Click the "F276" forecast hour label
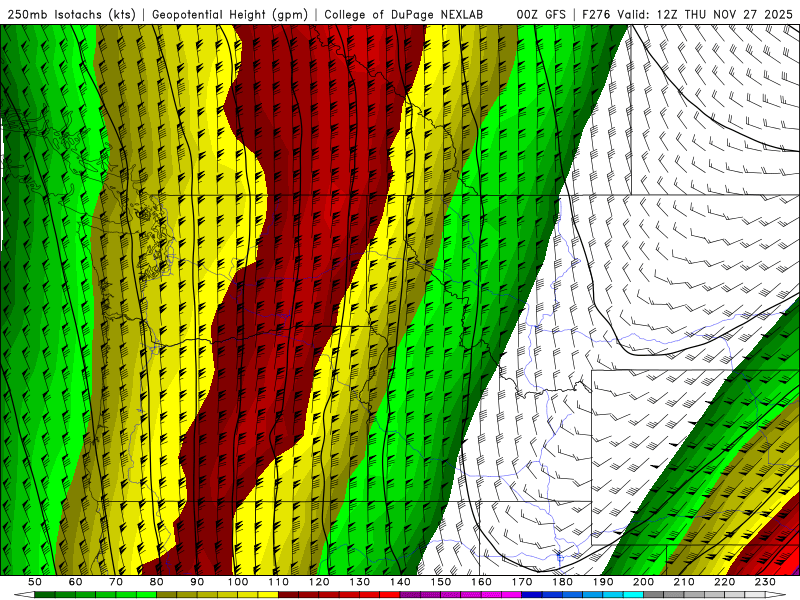Viewport: 800px width, 600px height. [596, 15]
